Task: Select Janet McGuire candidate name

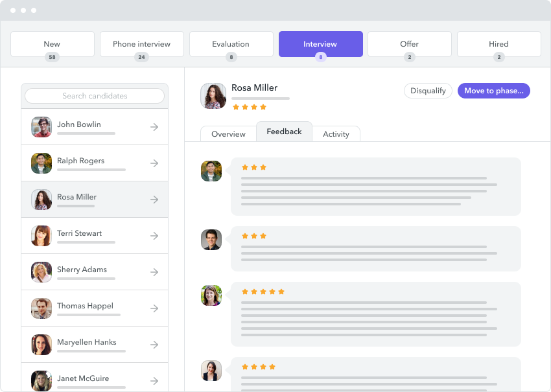Action: pos(83,378)
